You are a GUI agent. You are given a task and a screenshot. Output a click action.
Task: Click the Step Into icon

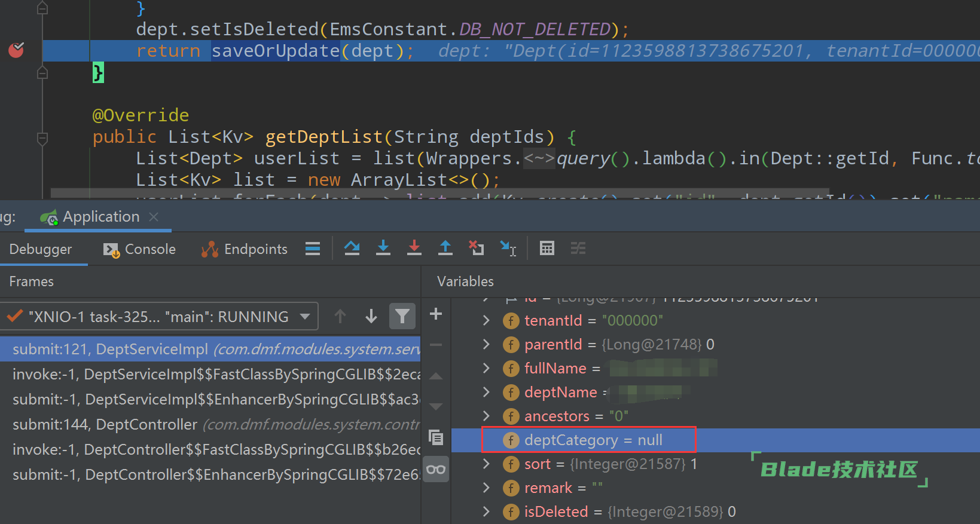[x=383, y=248]
